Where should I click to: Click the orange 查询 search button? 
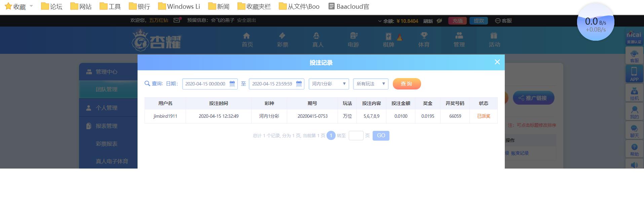(407, 84)
